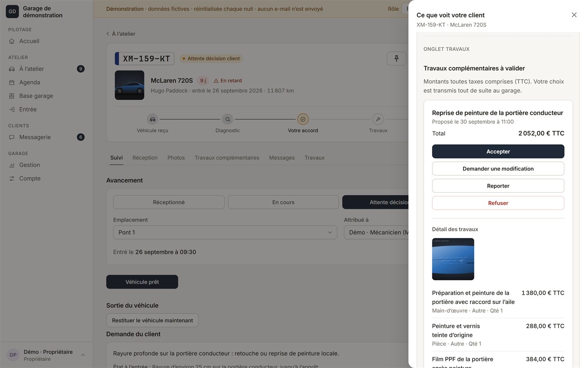Click the XM-159-KT license plate
Screen dimensions: 588x368
click(x=145, y=59)
